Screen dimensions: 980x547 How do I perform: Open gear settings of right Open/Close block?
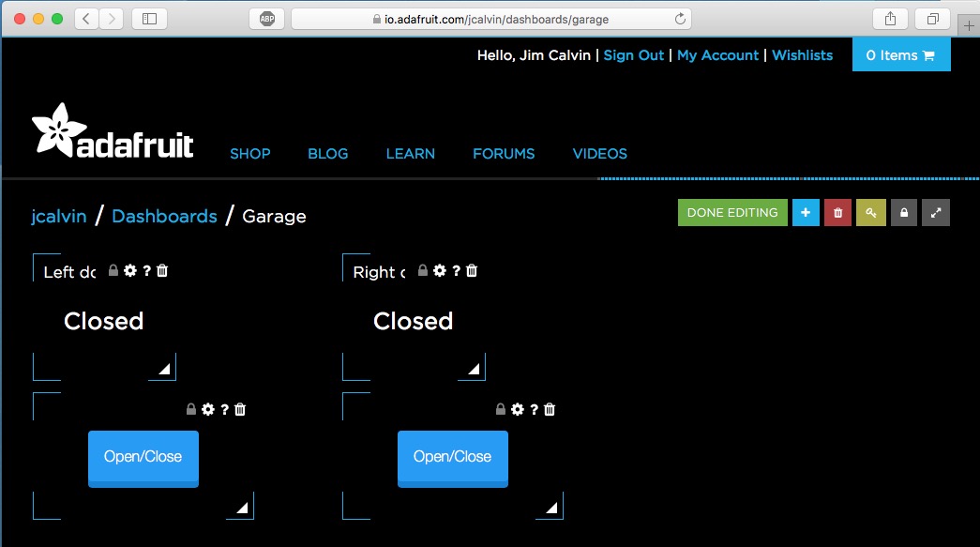[518, 409]
